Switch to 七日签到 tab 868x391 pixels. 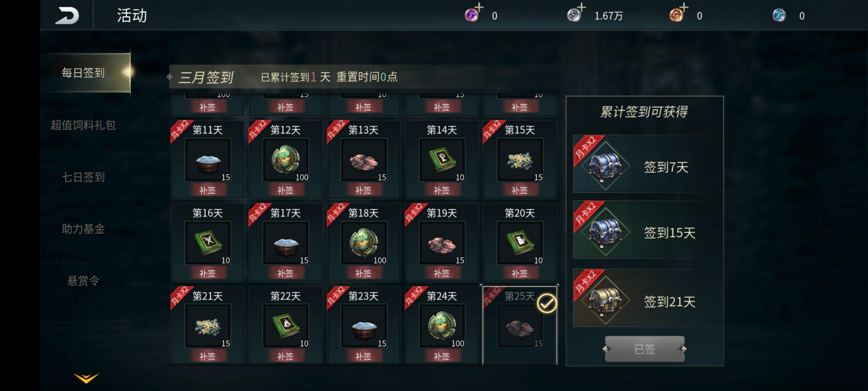83,177
